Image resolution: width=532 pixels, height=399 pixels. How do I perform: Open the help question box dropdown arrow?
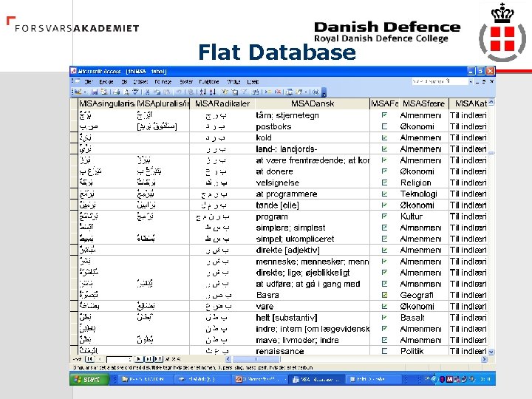[x=470, y=81]
